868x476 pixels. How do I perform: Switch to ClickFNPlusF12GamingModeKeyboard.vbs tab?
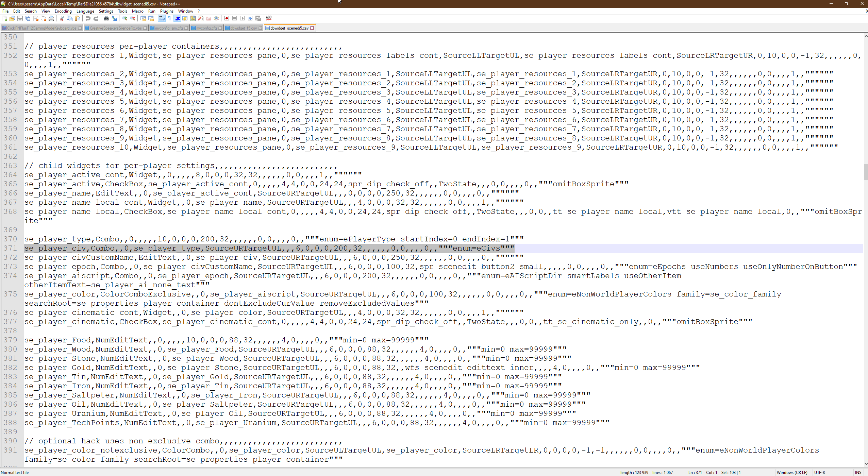pos(41,28)
